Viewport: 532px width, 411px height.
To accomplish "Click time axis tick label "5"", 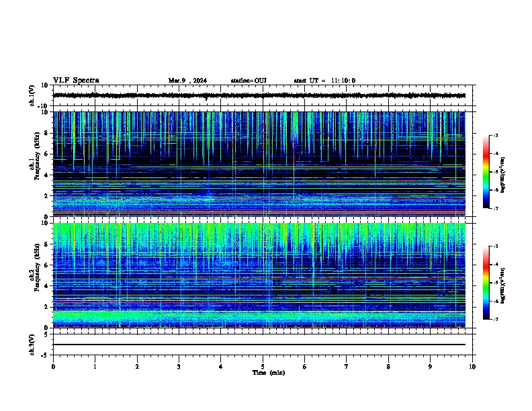I will point(263,367).
